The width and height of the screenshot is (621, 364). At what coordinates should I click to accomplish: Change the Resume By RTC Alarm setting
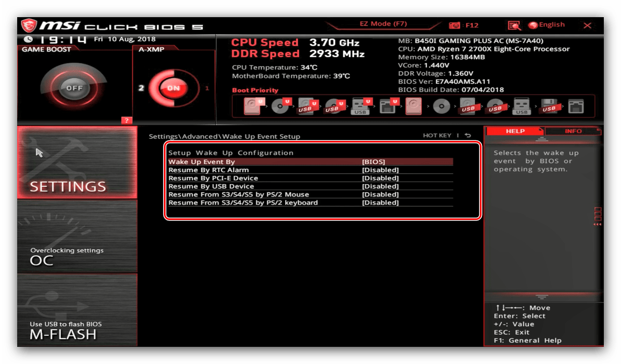click(x=380, y=170)
